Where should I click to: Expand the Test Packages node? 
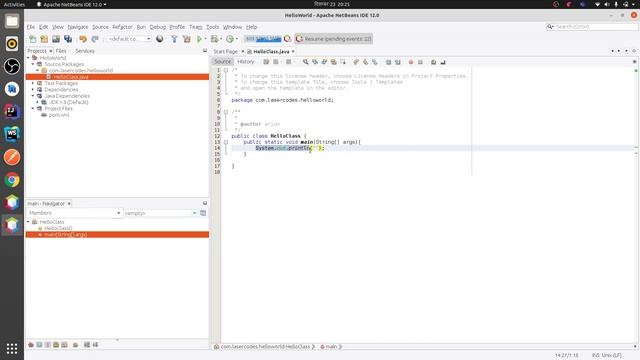33,83
